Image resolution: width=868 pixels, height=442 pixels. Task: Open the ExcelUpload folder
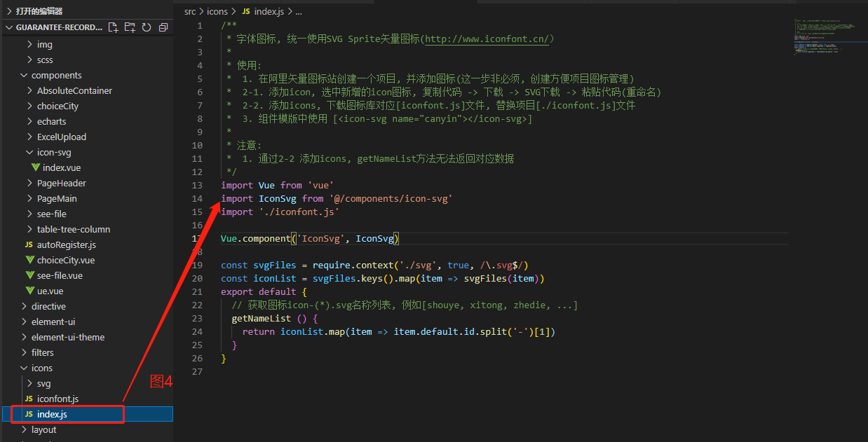pos(62,137)
